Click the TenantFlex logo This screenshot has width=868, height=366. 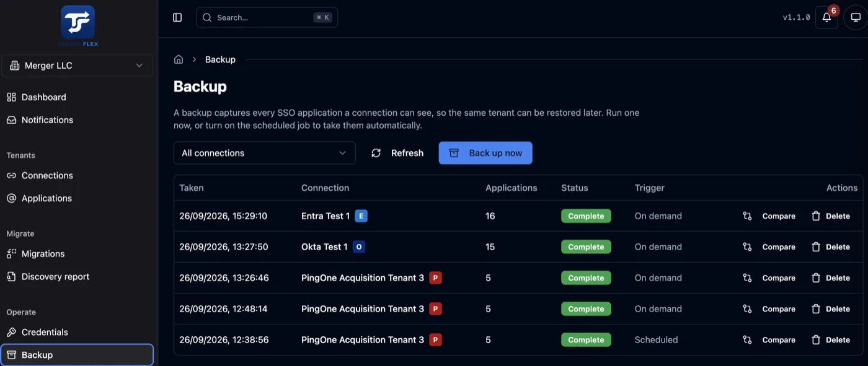coord(78,25)
